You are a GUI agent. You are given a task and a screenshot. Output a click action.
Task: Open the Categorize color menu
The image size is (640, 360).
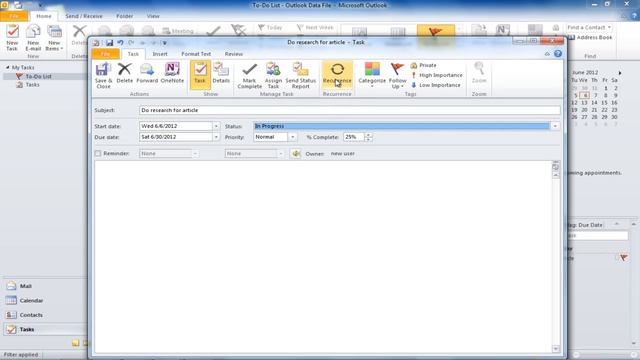tap(372, 75)
